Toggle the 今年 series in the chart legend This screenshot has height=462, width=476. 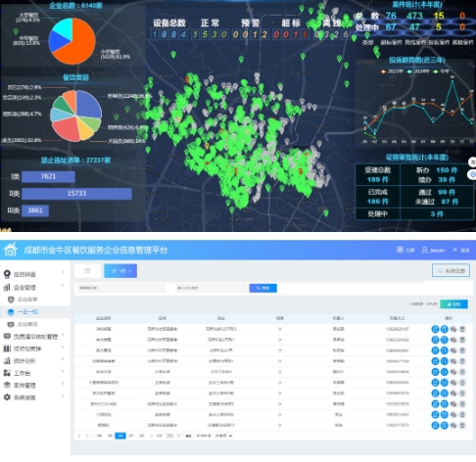pos(441,71)
